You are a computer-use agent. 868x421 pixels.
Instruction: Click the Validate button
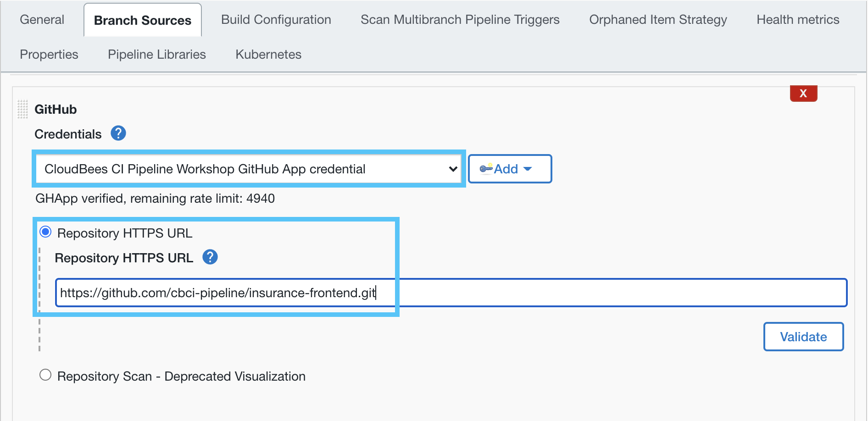[x=803, y=337]
